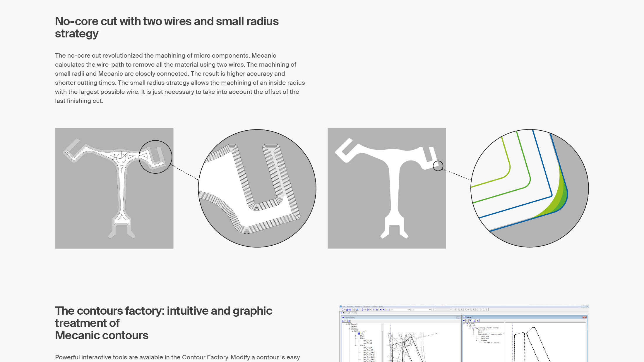
Task: Open the Visualizza menu in the screenshot
Action: (358, 306)
